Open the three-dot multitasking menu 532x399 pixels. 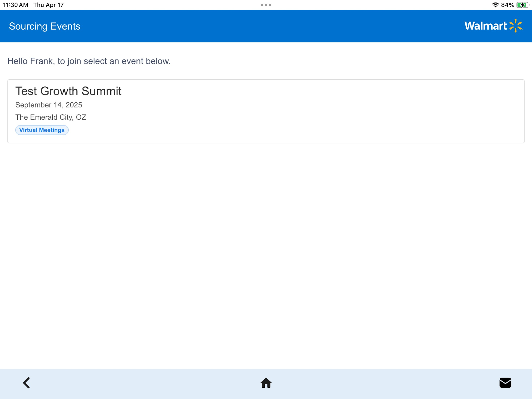266,5
